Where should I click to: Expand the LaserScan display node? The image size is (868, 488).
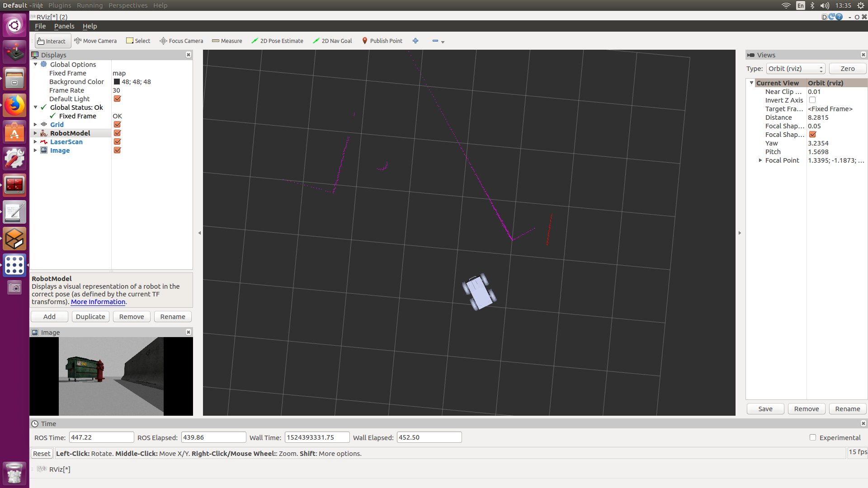tap(36, 141)
